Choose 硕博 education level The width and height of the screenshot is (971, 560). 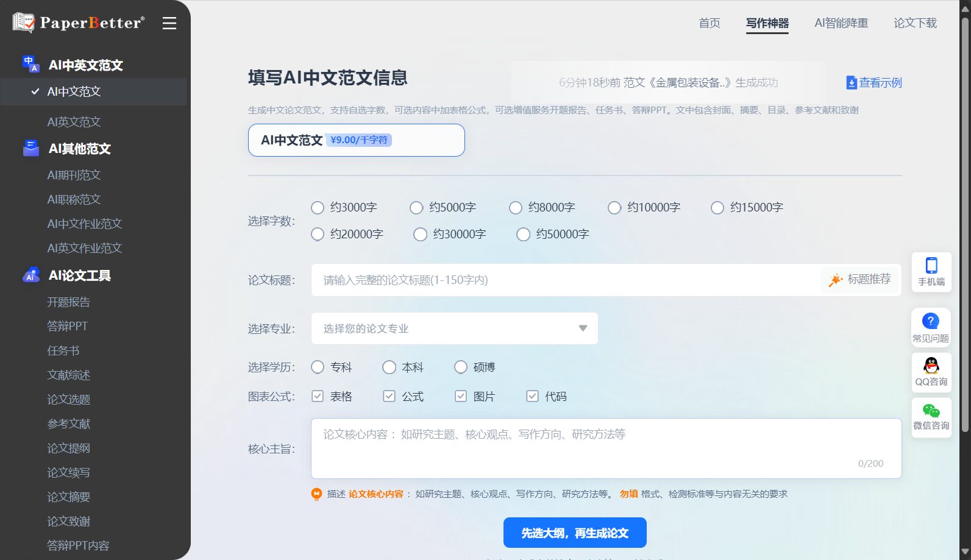coord(461,367)
